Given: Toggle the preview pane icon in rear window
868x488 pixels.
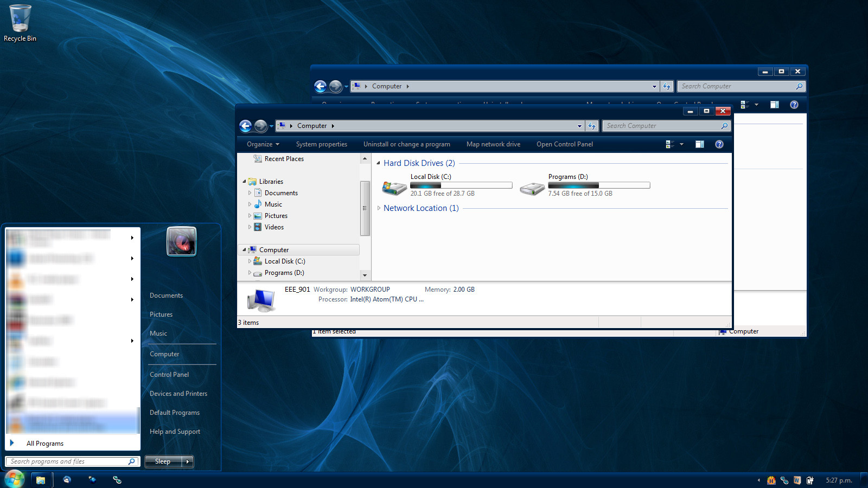Looking at the screenshot, I should coord(775,105).
